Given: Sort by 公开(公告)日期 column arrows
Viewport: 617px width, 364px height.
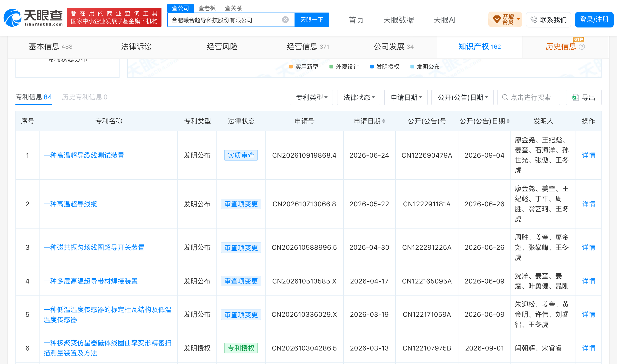Looking at the screenshot, I should tap(508, 121).
